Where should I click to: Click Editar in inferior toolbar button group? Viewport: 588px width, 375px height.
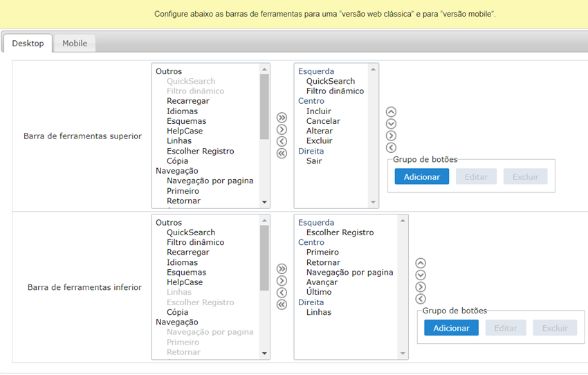[506, 328]
